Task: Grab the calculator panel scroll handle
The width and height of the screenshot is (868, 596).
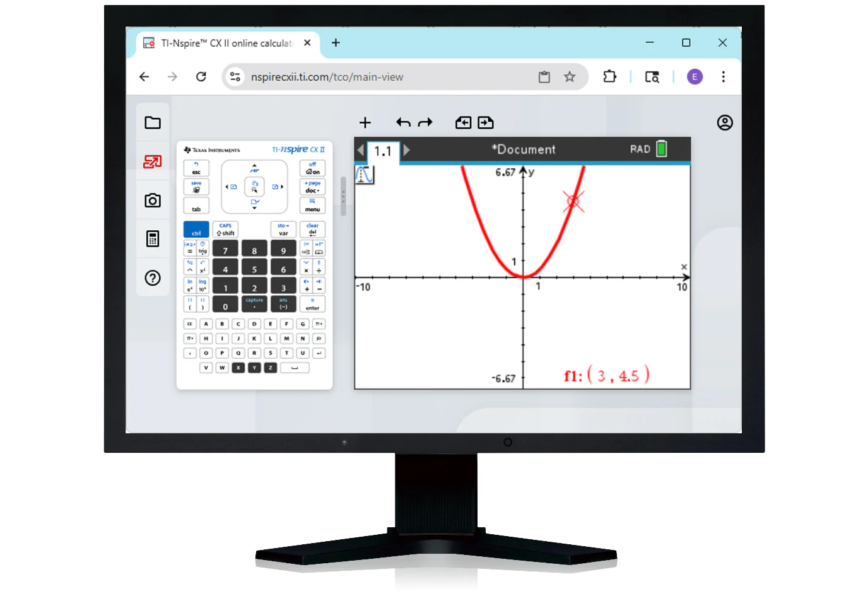Action: pos(343,196)
